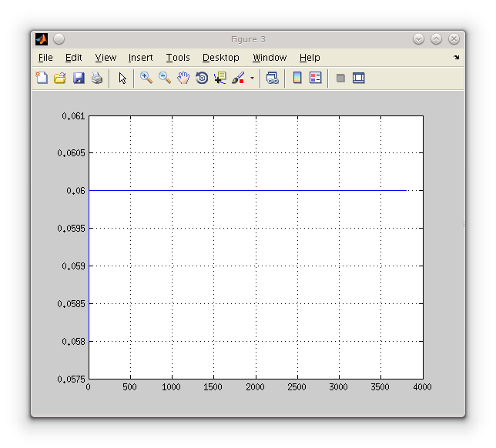Screen dimensions: 496x448
Task: Insert a legend using toolbar icon
Action: pos(315,78)
